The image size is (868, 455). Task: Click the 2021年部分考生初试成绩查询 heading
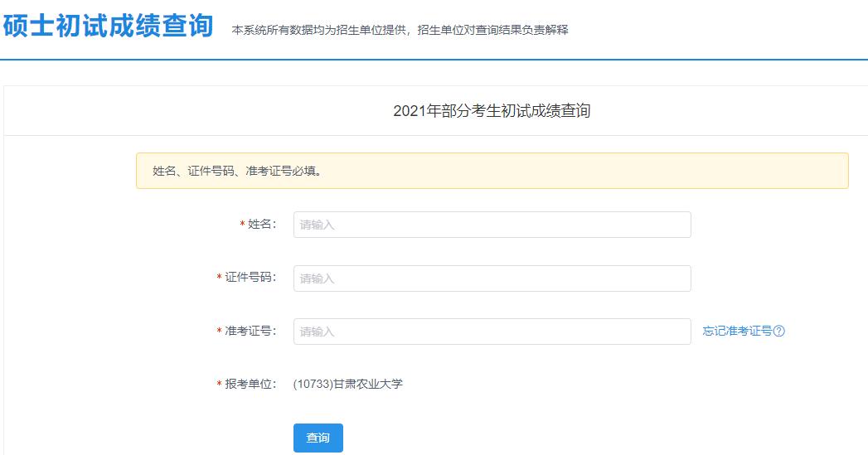(492, 111)
